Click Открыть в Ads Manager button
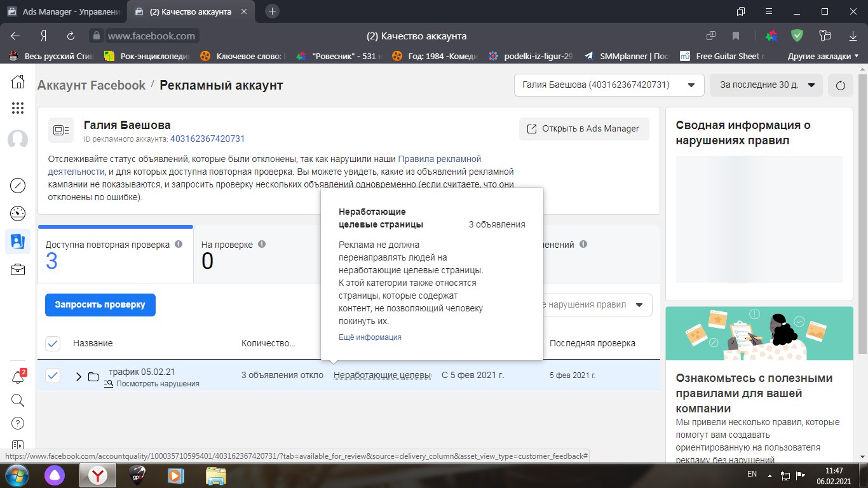Viewport: 868px width, 488px height. (x=584, y=129)
